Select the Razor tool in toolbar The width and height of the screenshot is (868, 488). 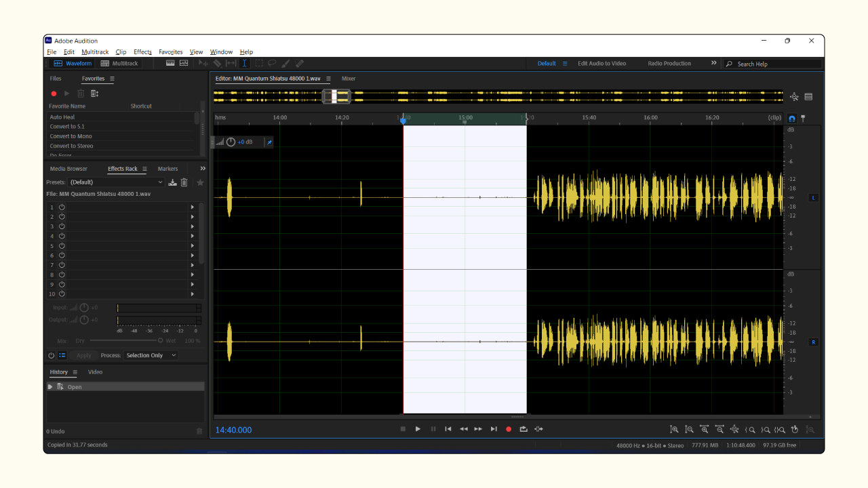[217, 63]
